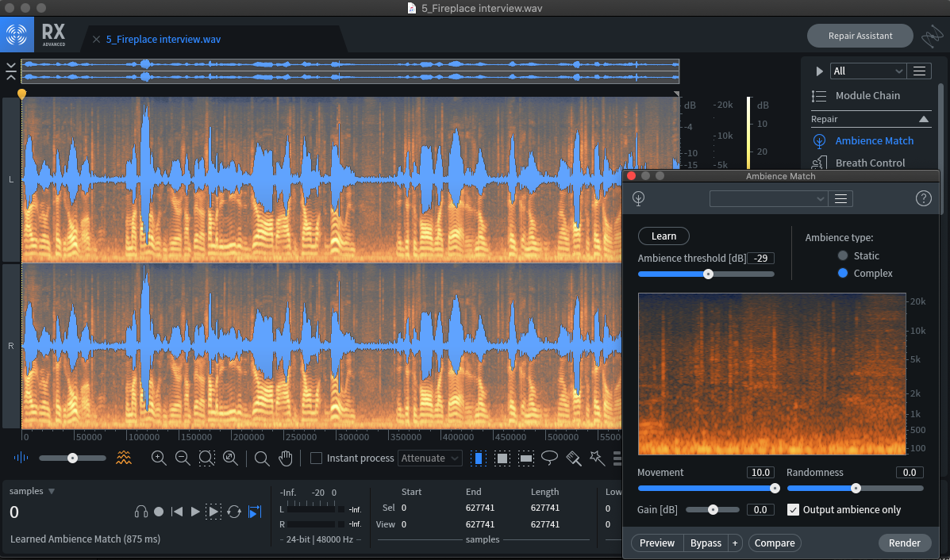The height and width of the screenshot is (560, 950).
Task: Select the Lasso selection tool
Action: [549, 458]
